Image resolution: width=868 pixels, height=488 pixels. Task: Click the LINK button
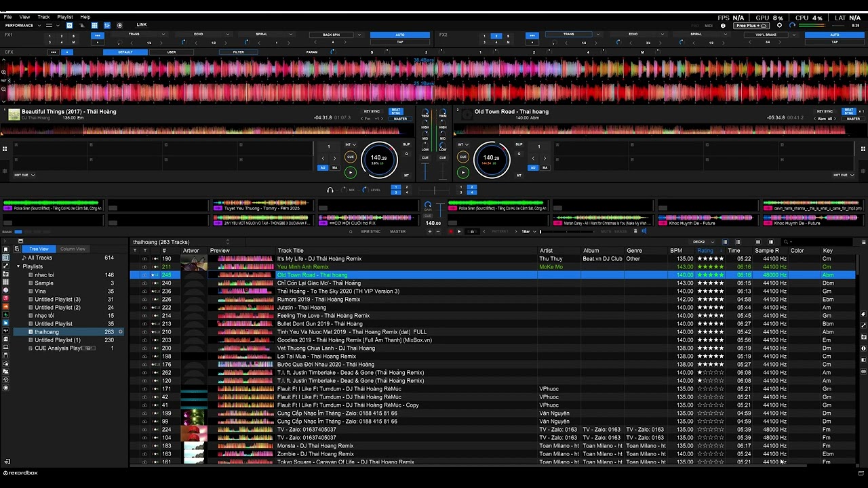click(x=142, y=25)
